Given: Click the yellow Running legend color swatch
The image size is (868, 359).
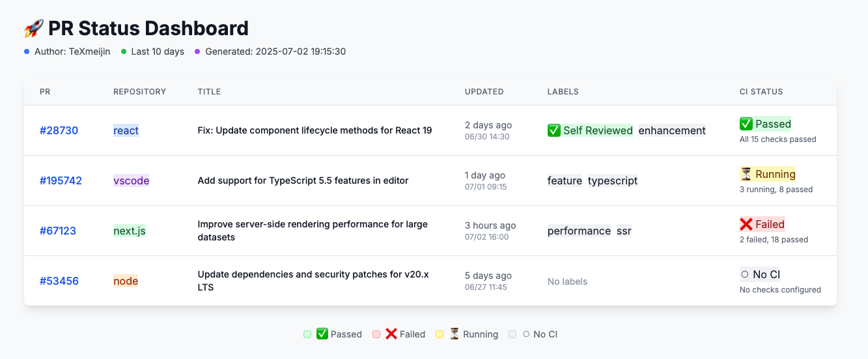Looking at the screenshot, I should point(440,334).
